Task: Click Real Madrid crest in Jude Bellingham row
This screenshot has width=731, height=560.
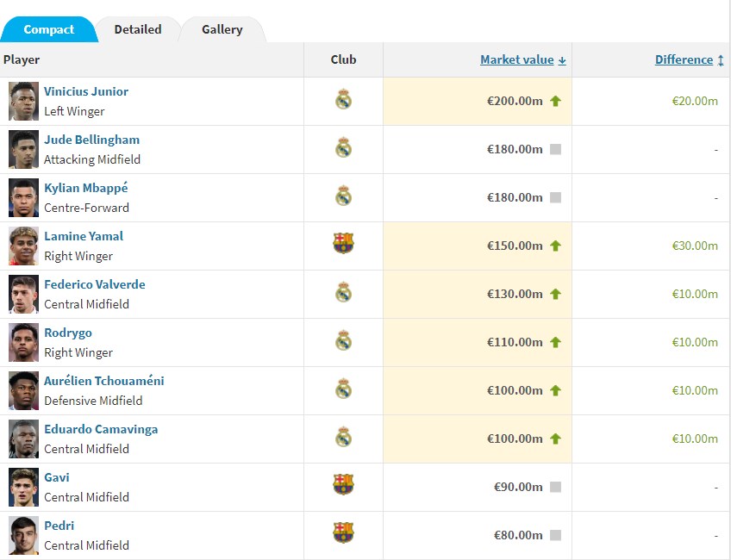Action: tap(343, 147)
